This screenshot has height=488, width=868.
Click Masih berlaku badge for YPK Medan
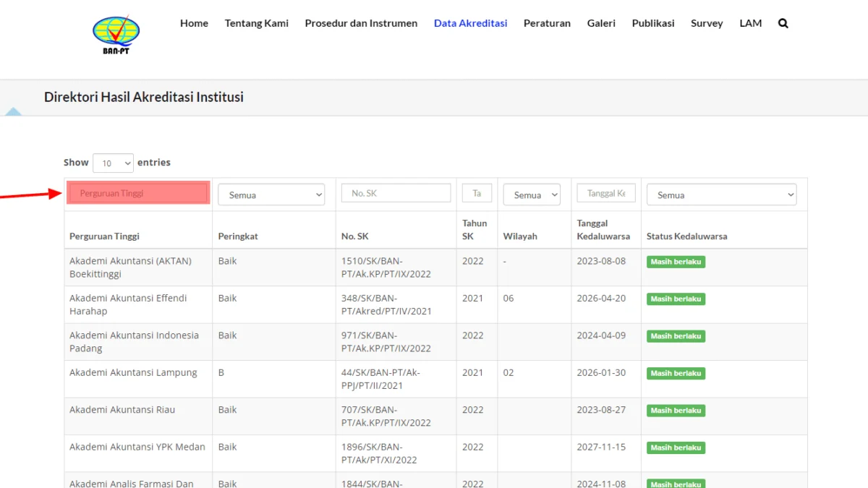(x=676, y=448)
